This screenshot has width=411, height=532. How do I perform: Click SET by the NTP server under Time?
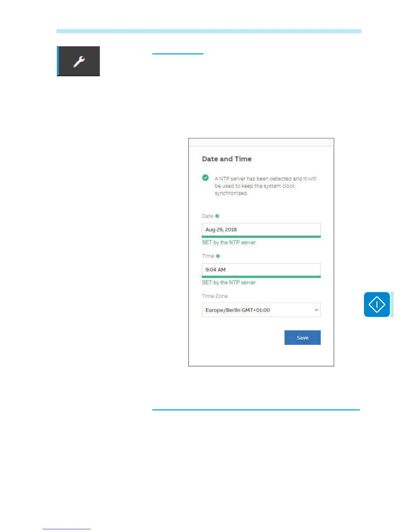click(229, 282)
